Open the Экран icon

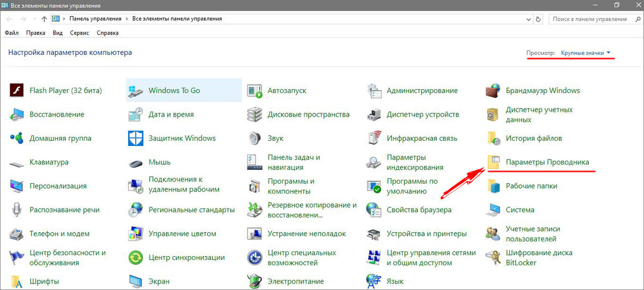[136, 281]
